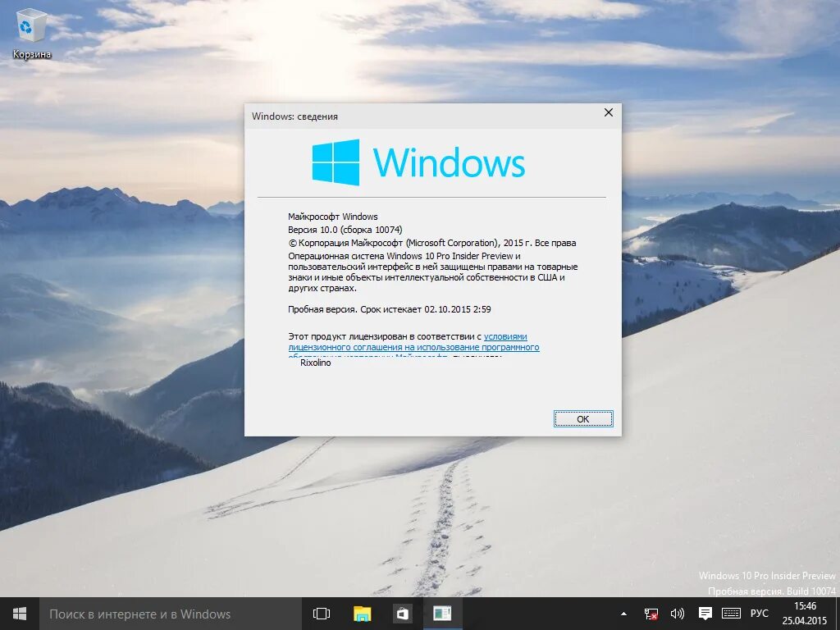This screenshot has height=630, width=840.
Task: Open the touch keyboard tray icon
Action: 731,614
